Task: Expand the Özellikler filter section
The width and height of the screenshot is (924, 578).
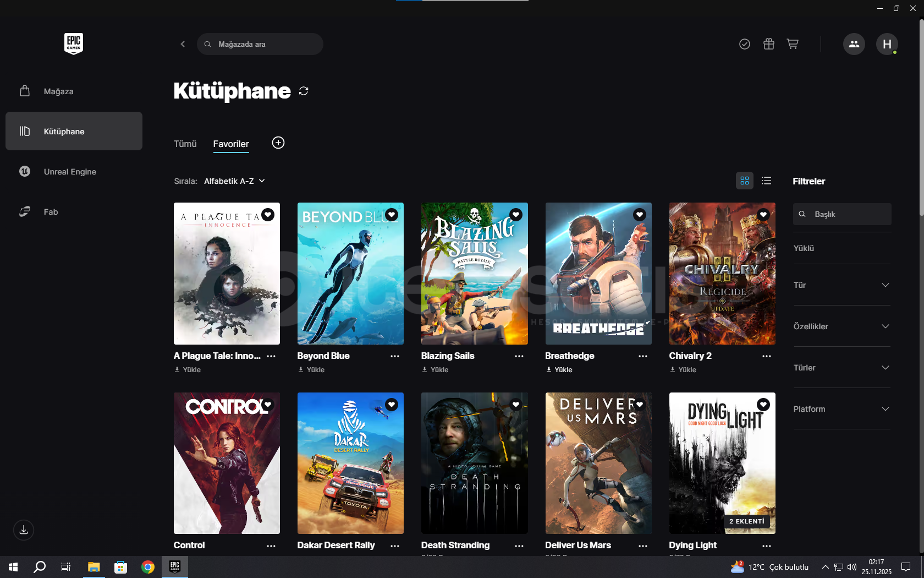Action: 842,326
